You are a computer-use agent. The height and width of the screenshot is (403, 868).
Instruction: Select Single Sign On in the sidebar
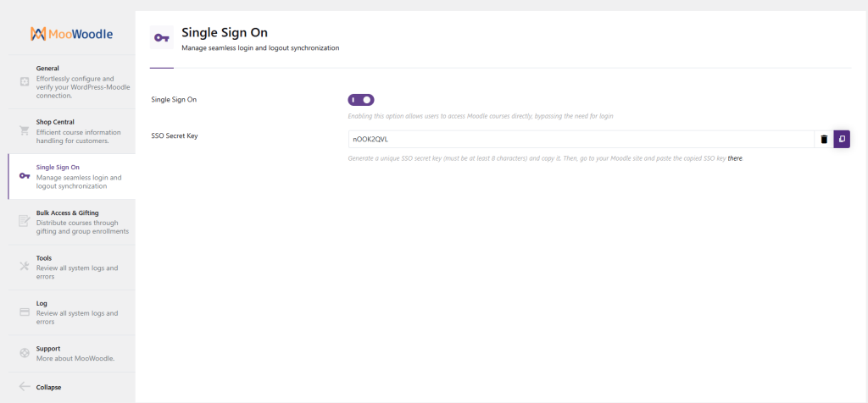pyautogui.click(x=78, y=176)
